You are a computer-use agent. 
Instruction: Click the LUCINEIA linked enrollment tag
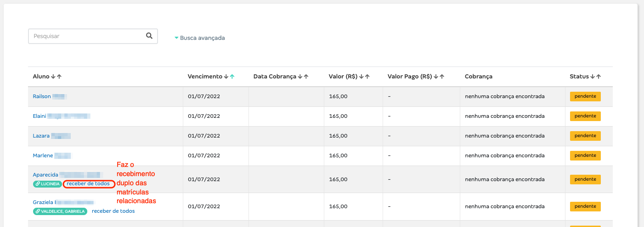coord(47,184)
